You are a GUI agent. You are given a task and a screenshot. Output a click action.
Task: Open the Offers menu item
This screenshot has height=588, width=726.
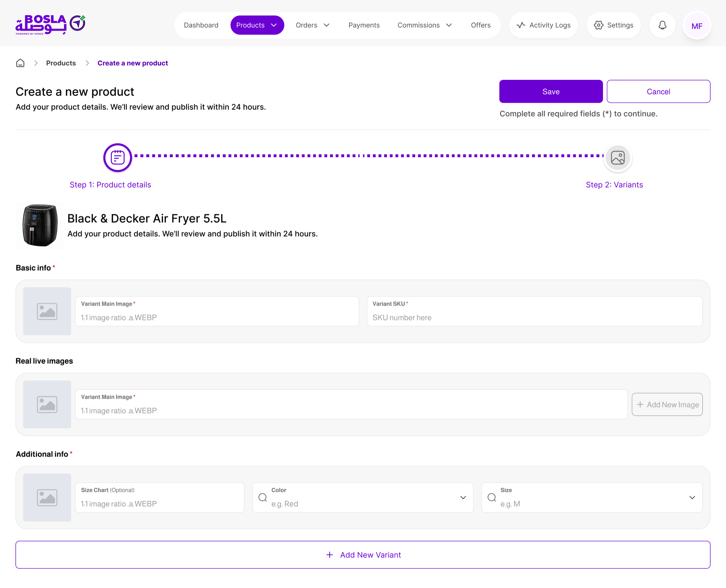[481, 25]
